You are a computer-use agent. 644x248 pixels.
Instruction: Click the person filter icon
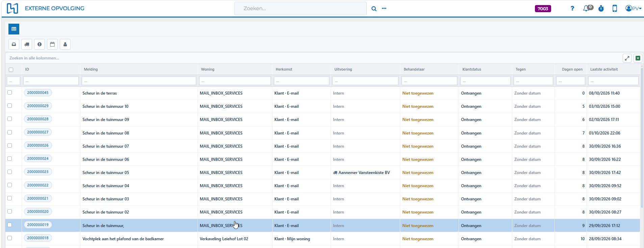[x=65, y=44]
